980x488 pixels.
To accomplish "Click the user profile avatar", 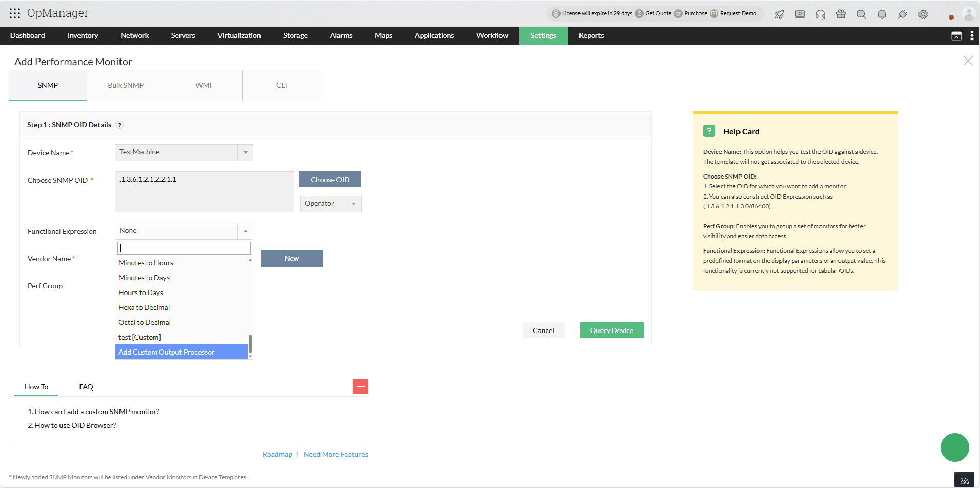I will (969, 14).
